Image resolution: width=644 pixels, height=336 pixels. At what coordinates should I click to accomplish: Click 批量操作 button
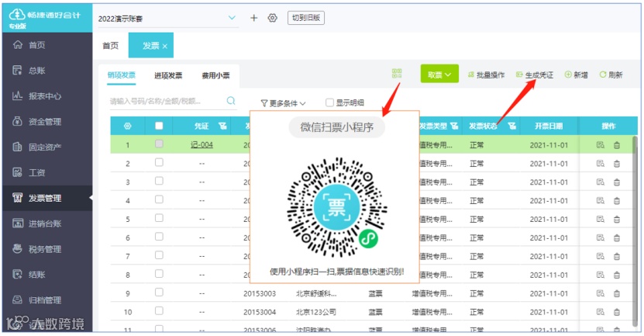(486, 74)
